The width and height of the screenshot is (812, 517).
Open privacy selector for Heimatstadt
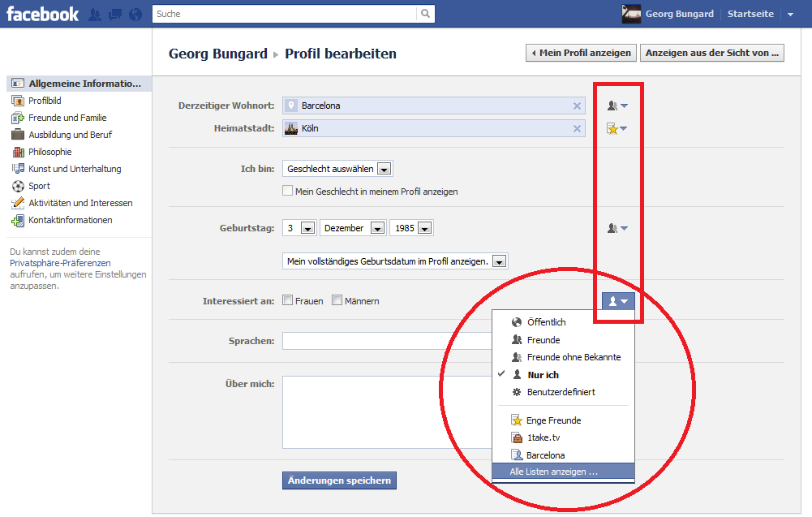[x=617, y=128]
